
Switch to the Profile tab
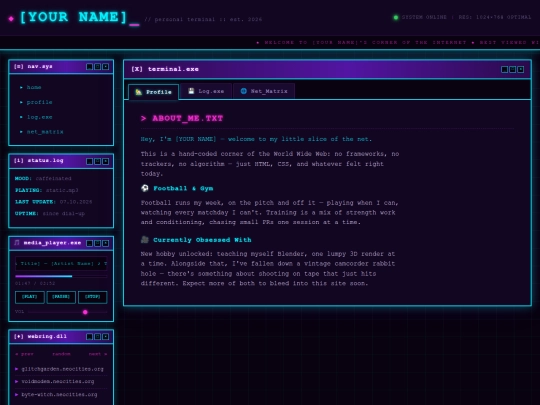pyautogui.click(x=154, y=92)
